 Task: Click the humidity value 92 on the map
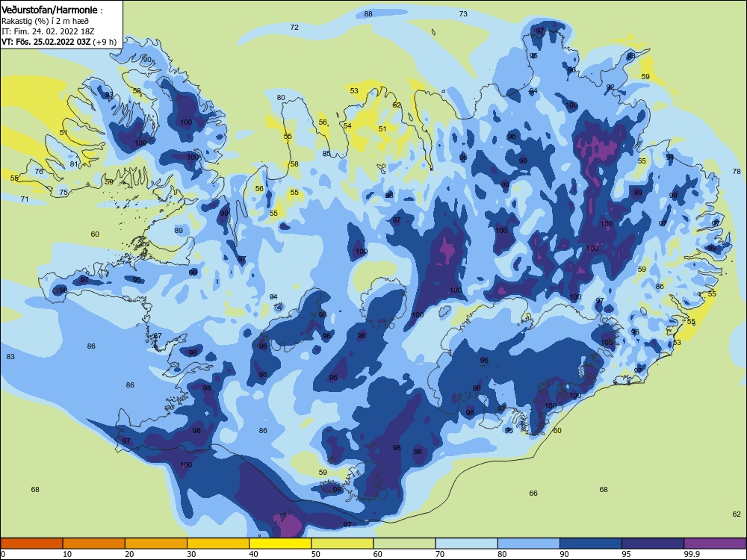pyautogui.click(x=610, y=87)
